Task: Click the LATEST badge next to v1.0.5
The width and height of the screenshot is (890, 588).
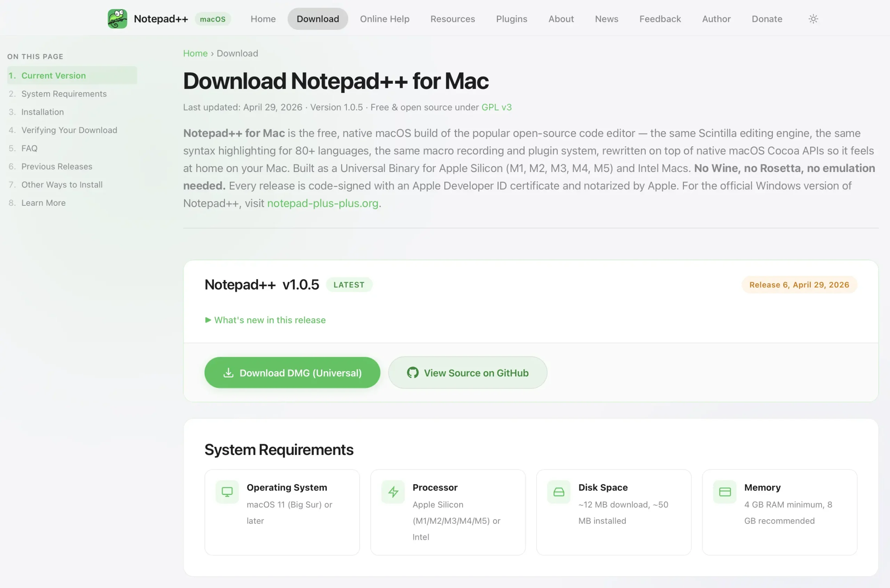Action: pos(349,285)
